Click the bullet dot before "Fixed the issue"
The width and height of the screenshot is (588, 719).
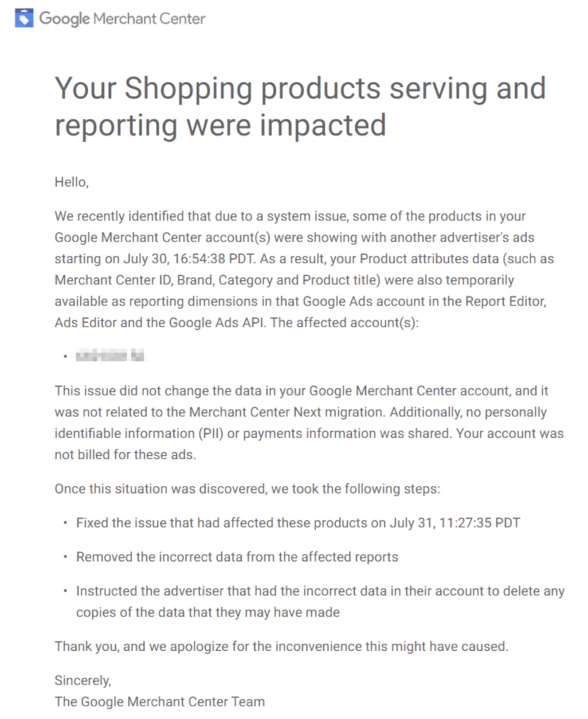(x=65, y=523)
